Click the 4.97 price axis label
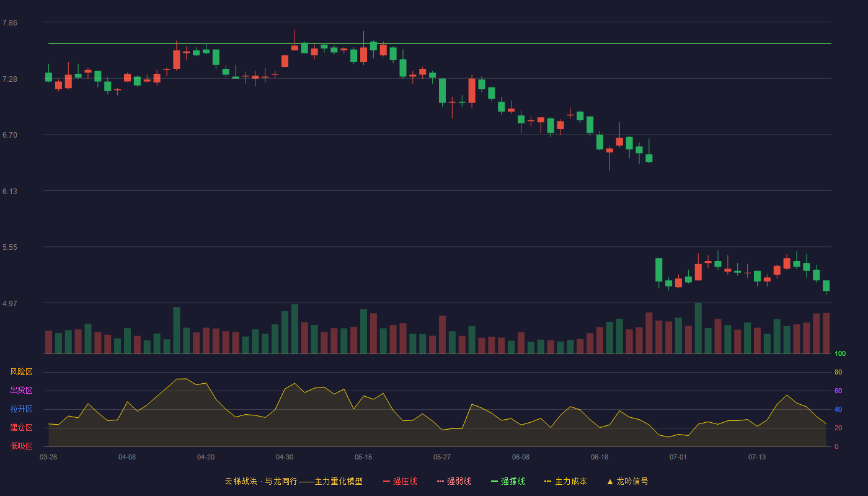The image size is (868, 496). (10, 304)
